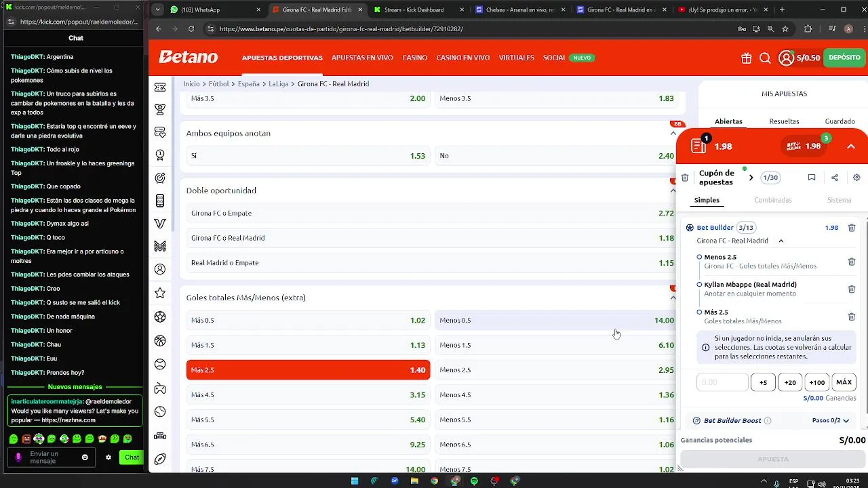
Task: Clear all bets with coupon trash icon
Action: (x=685, y=178)
